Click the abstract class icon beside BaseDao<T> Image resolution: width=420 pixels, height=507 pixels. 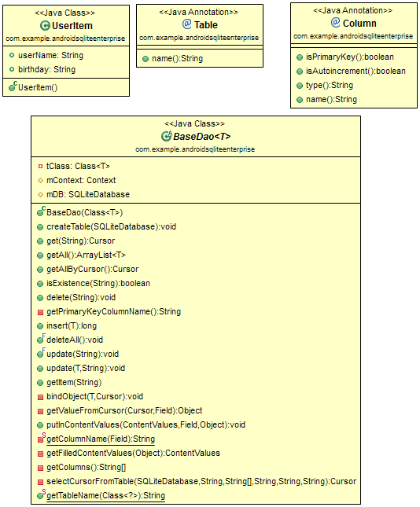point(166,136)
